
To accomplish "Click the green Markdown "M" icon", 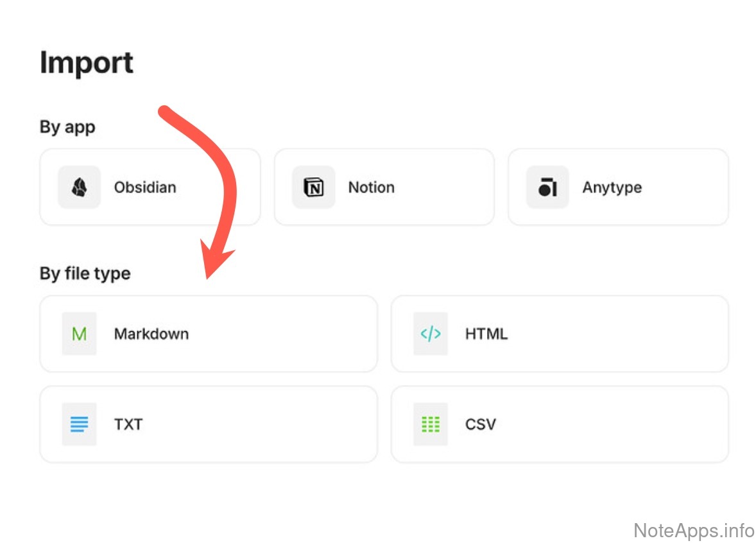I will click(80, 334).
